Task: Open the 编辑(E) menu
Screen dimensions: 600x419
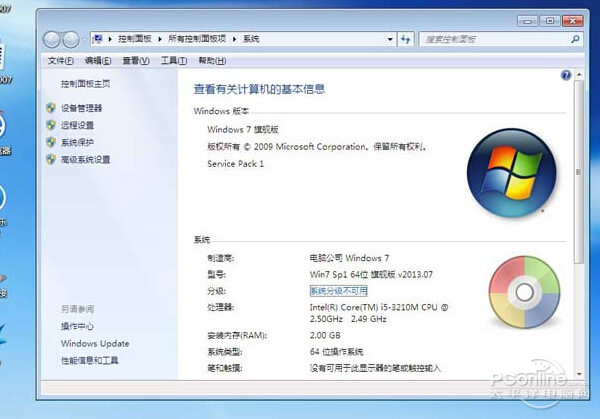Action: [x=98, y=60]
